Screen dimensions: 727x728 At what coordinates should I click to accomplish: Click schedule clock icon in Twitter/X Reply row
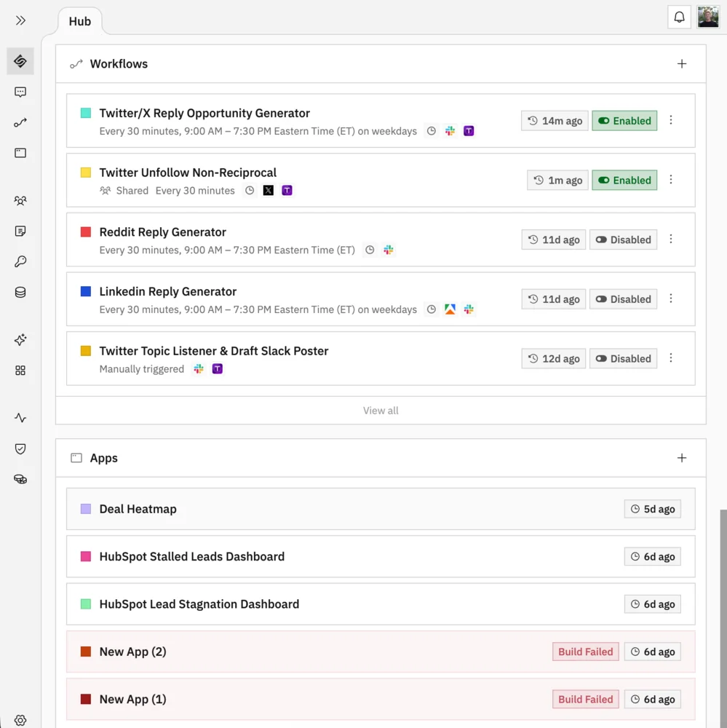[432, 131]
